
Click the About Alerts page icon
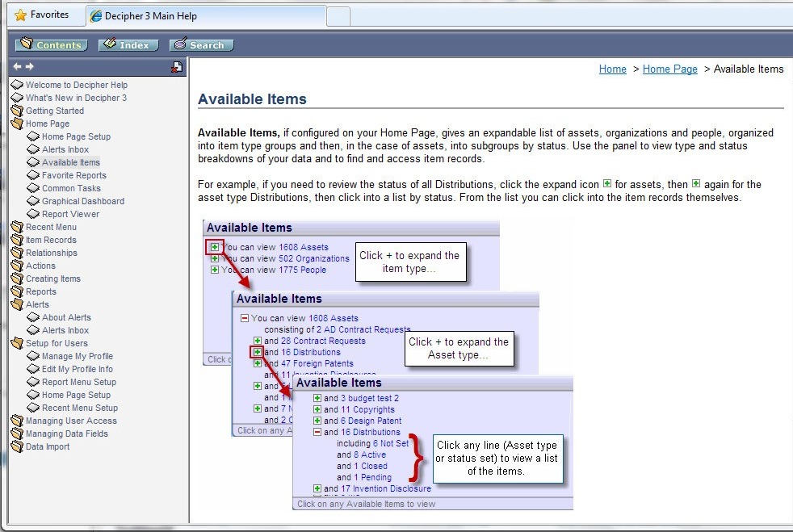tap(33, 317)
